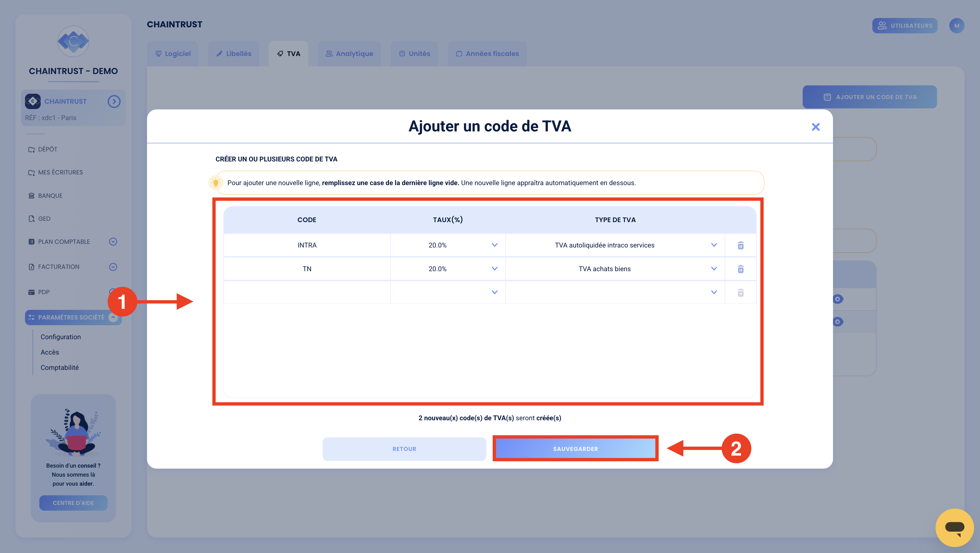The height and width of the screenshot is (553, 980).
Task: Delete the INTRA row with trash icon
Action: (740, 245)
